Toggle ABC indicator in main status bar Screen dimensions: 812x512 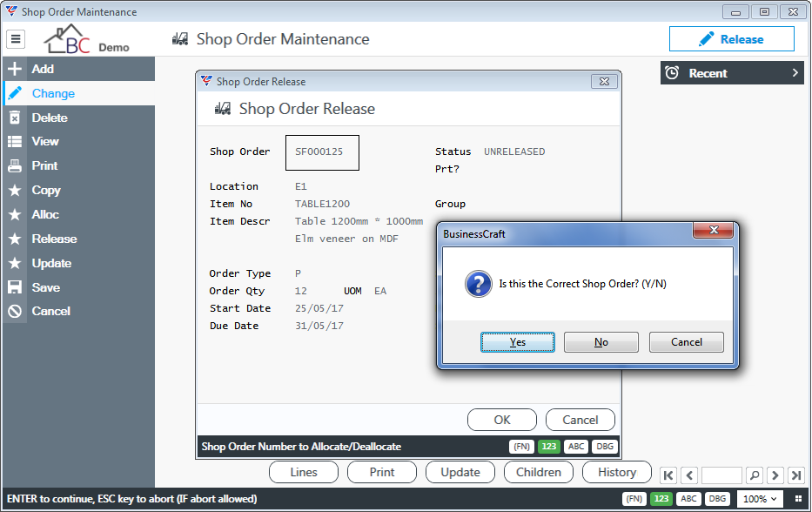click(x=688, y=499)
